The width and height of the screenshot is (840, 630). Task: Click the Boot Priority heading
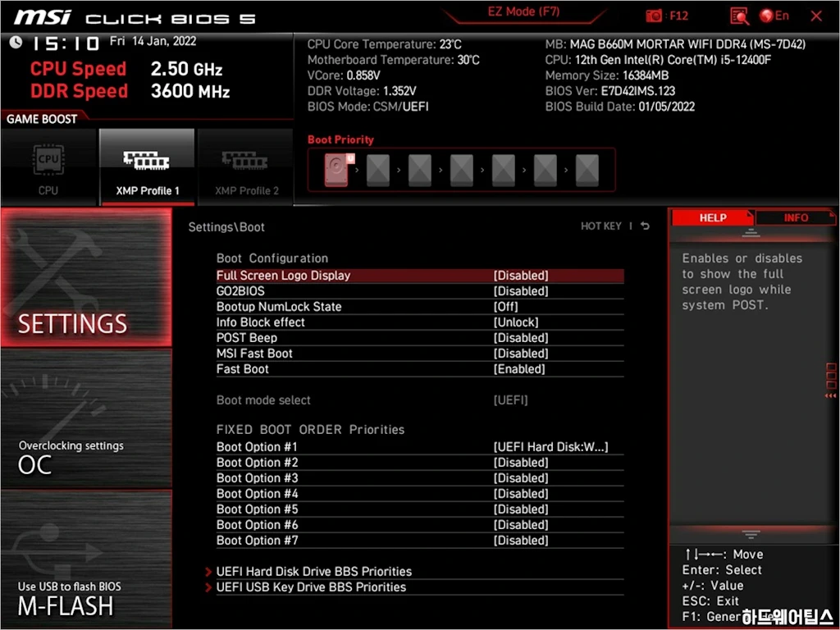coord(340,139)
